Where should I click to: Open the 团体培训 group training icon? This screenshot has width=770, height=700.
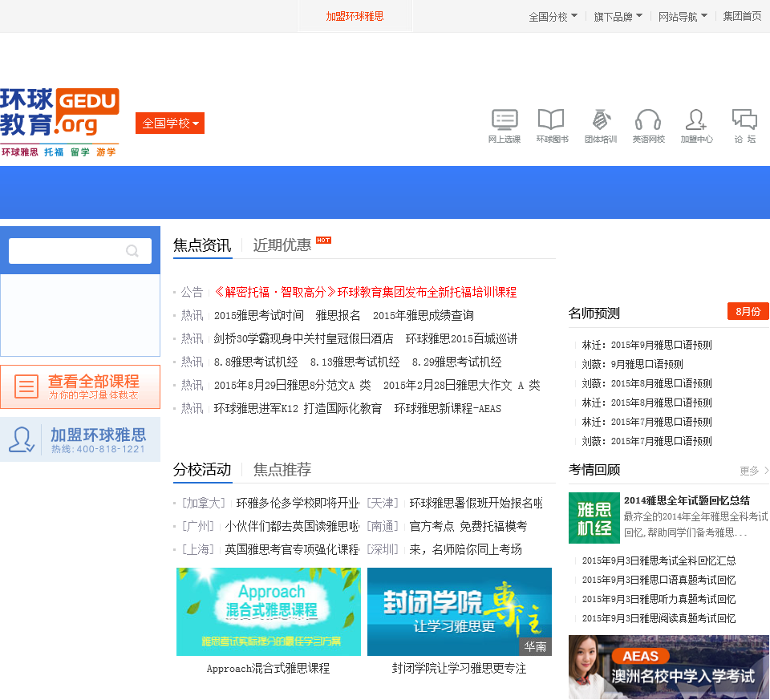(601, 126)
